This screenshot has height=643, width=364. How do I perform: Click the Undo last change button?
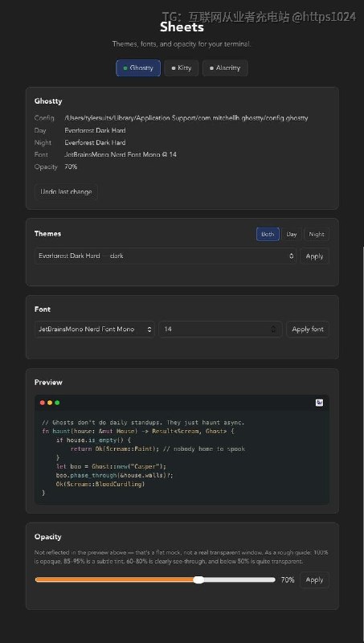pos(66,192)
